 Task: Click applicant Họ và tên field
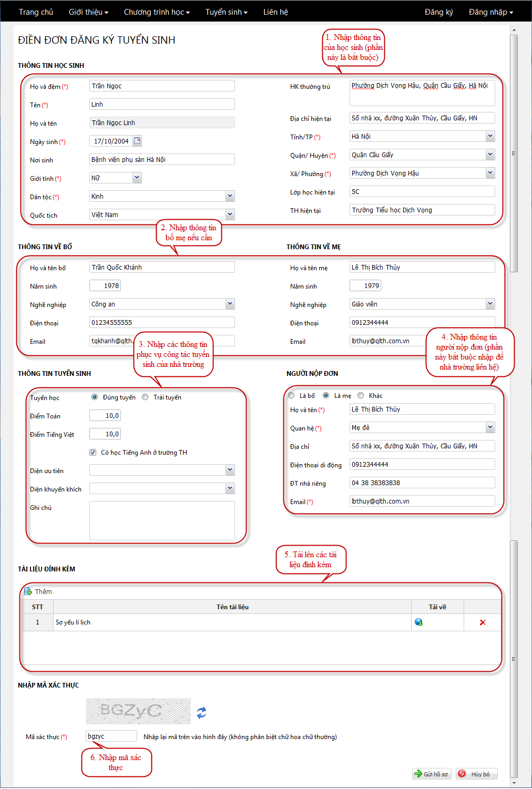tap(422, 409)
